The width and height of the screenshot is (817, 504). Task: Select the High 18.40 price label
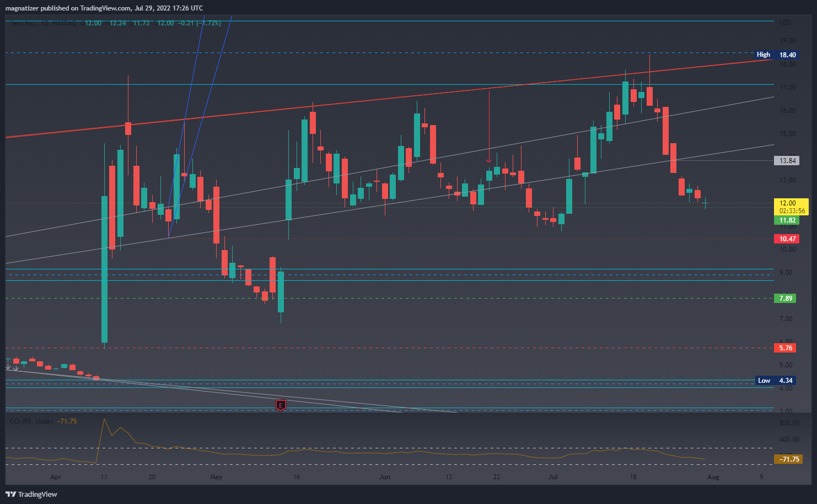[x=776, y=55]
